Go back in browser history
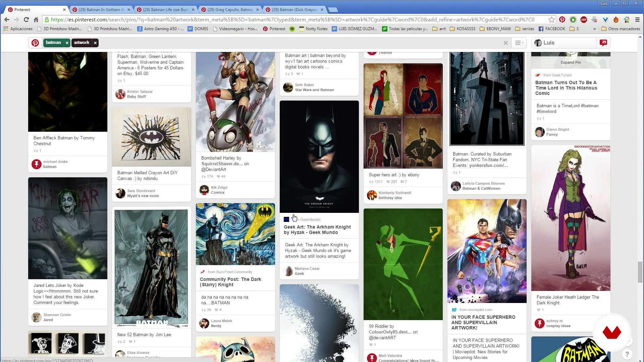 (7, 20)
